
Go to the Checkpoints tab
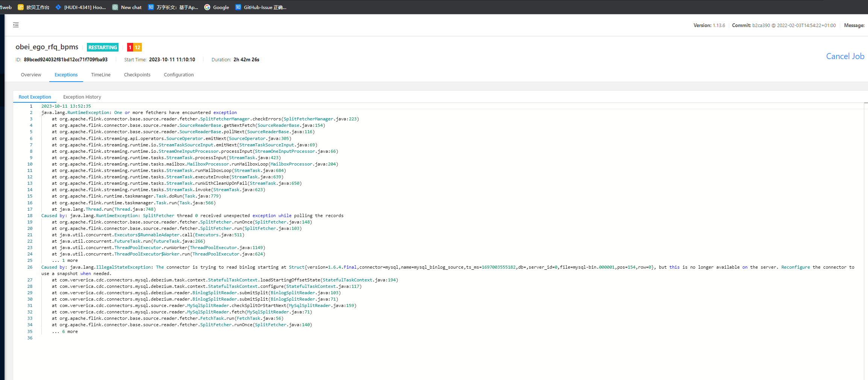[137, 74]
